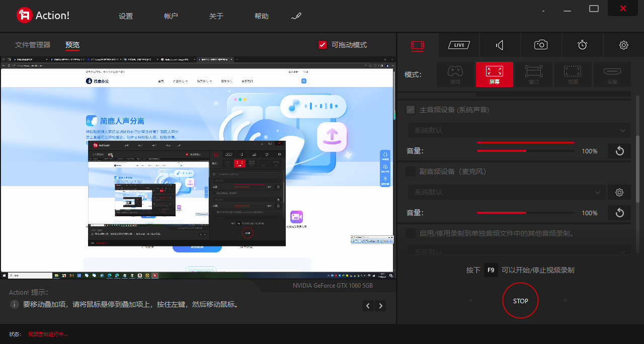This screenshot has width=644, height=344.
Task: Expand the microphone device dropdown
Action: (x=505, y=192)
